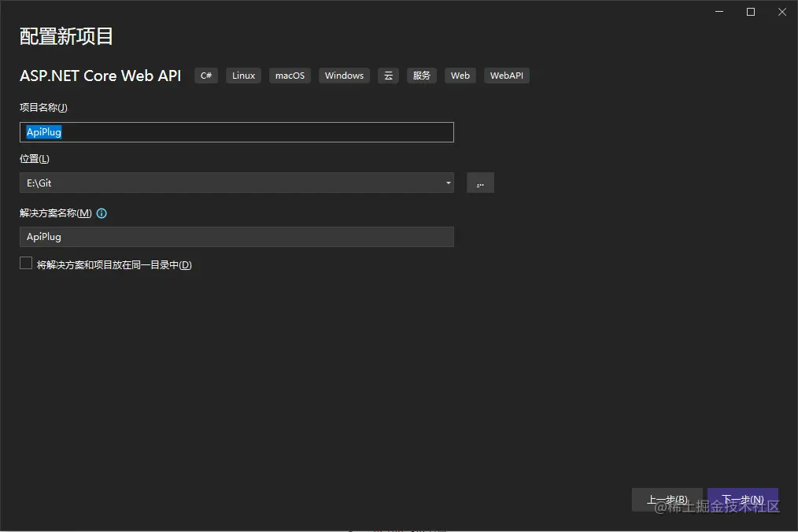Proceed with 下一步(N) button
Viewport: 798px width, 532px height.
(743, 500)
